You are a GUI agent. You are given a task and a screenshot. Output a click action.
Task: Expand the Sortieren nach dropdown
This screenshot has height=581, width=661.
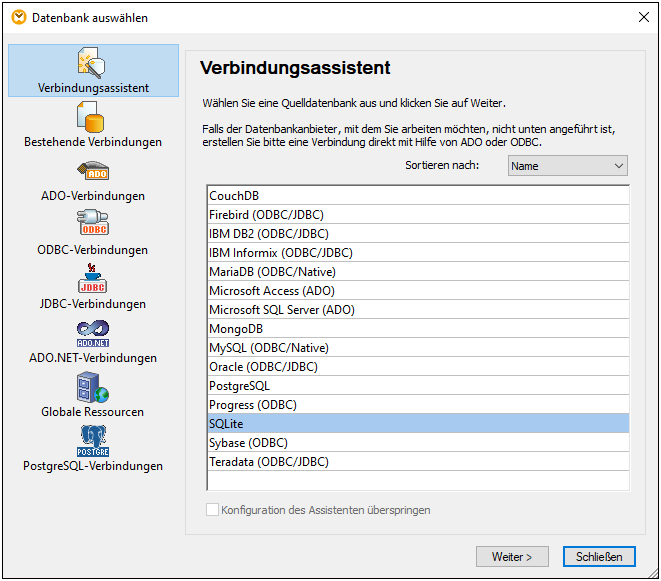(567, 166)
